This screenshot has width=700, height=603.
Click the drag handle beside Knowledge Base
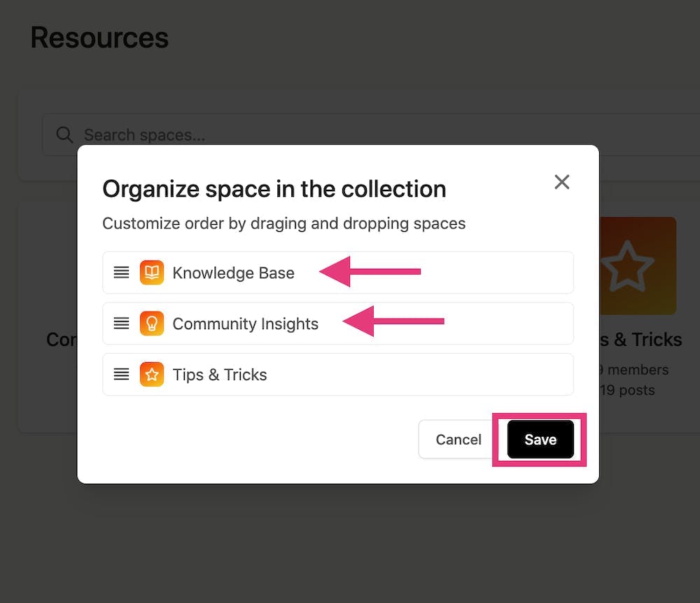[120, 272]
